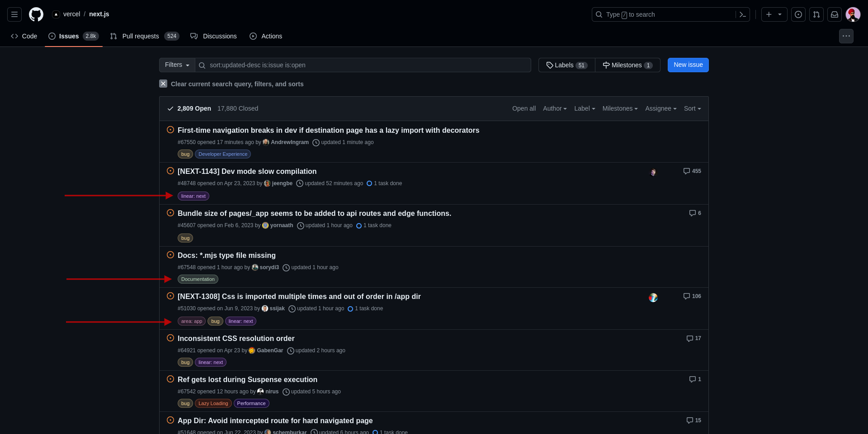This screenshot has width=868, height=434.
Task: Click linear: next label on Dev mode issue
Action: tap(193, 196)
